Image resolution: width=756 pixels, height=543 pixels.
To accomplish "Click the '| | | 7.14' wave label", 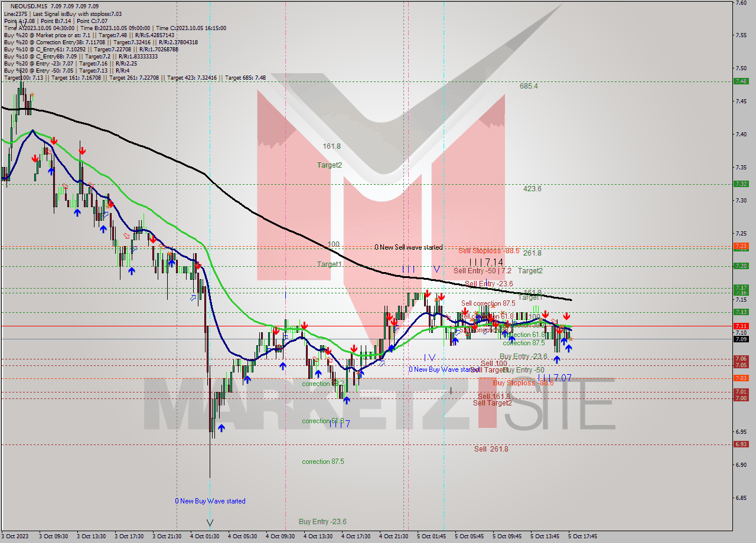I will [486, 261].
